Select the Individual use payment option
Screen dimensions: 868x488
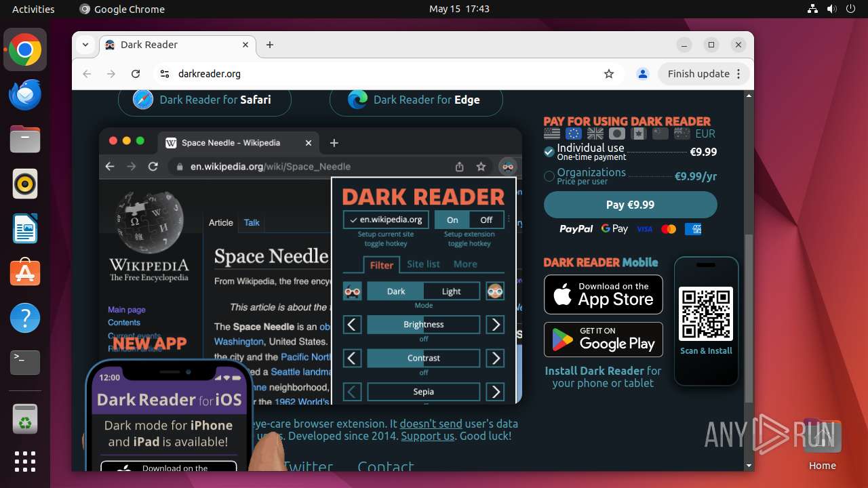[x=630, y=152]
